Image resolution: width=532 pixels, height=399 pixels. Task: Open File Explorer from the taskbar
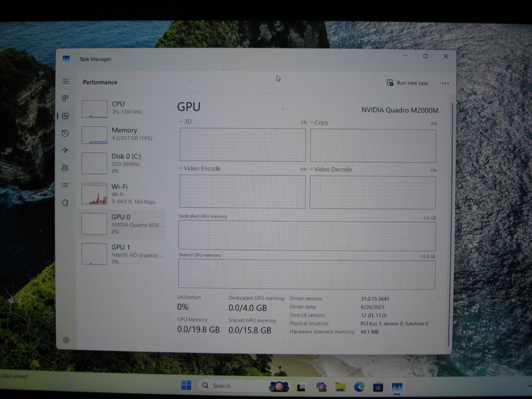340,387
